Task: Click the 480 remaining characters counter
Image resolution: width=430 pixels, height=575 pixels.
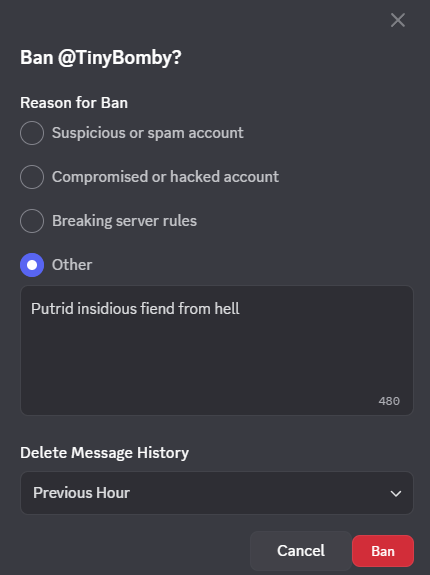Action: [389, 401]
